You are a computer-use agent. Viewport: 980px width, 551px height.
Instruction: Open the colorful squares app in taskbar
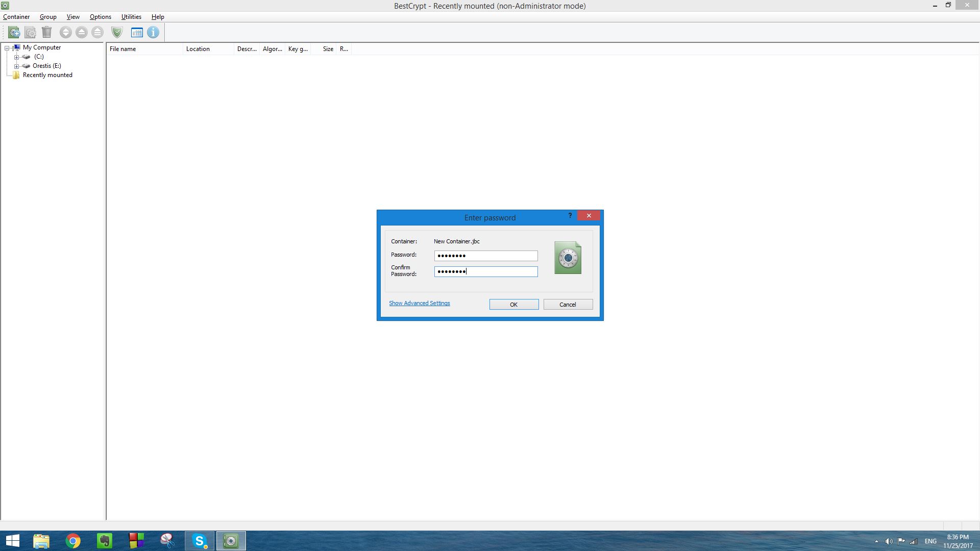pos(136,541)
